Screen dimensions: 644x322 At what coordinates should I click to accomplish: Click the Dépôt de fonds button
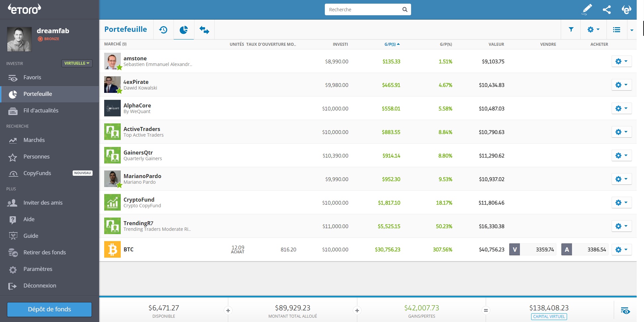pos(49,309)
